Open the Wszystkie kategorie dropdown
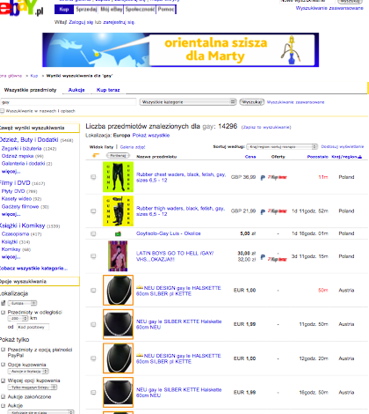 [x=188, y=102]
